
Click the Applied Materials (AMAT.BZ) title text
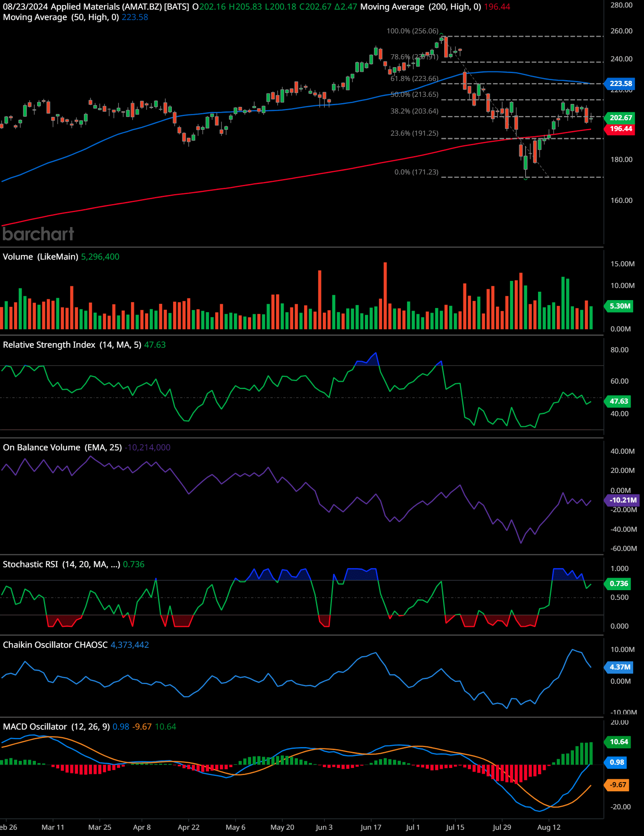[x=106, y=7]
